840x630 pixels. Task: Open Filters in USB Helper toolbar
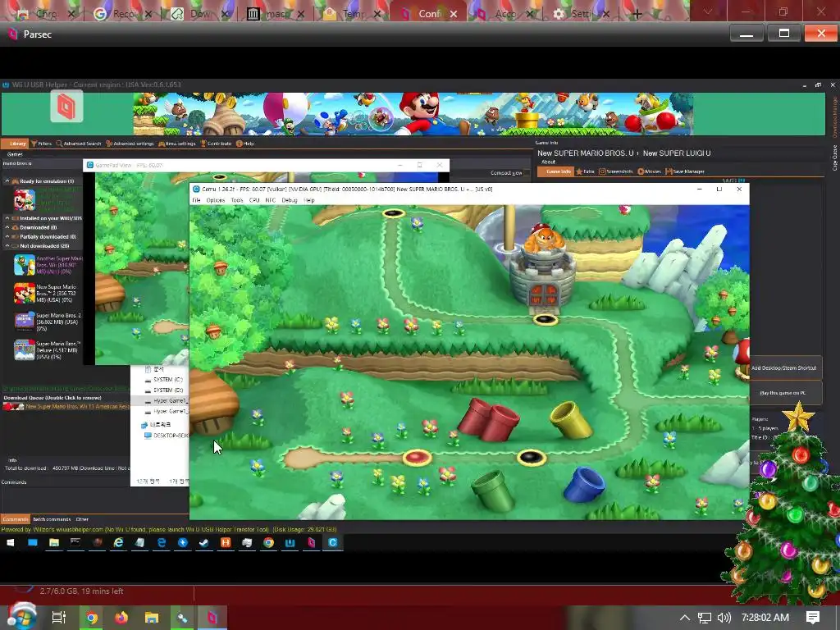pyautogui.click(x=41, y=144)
